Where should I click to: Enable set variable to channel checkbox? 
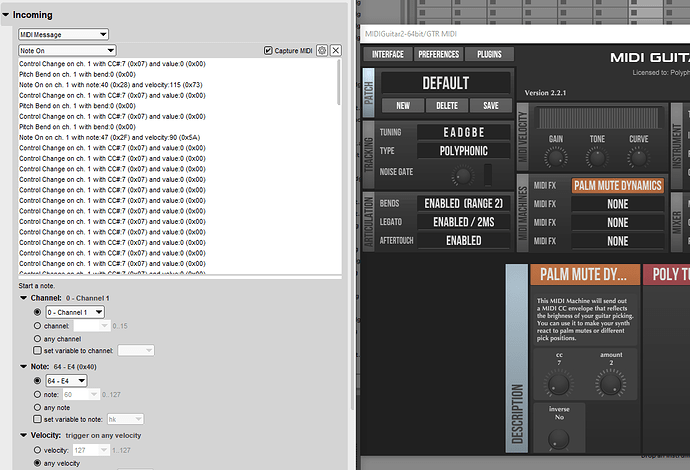point(37,350)
